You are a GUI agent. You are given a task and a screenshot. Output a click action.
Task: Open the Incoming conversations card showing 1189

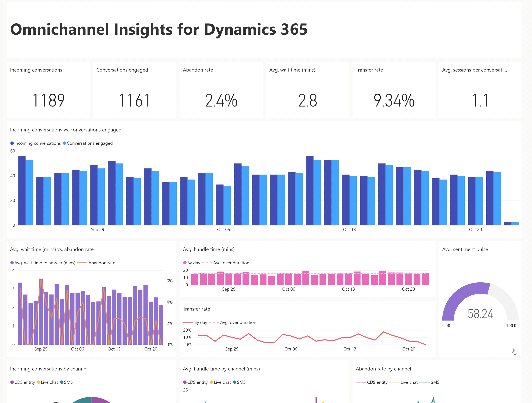48,90
